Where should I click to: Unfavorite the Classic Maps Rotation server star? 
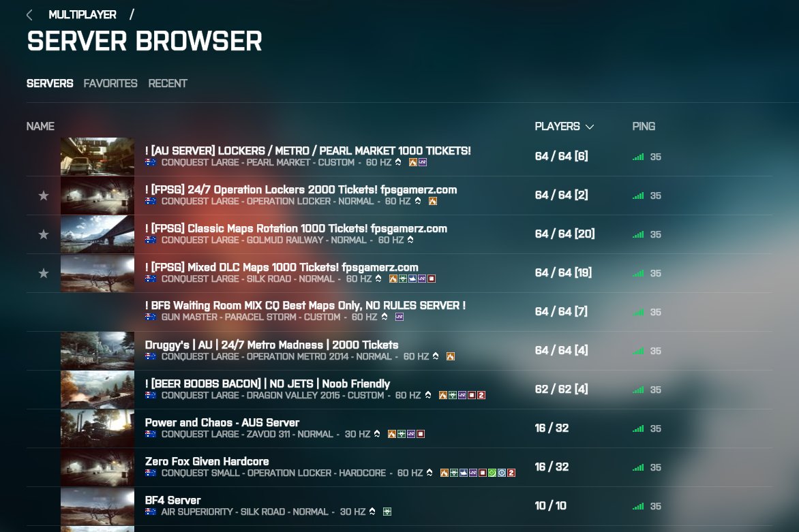tap(44, 234)
